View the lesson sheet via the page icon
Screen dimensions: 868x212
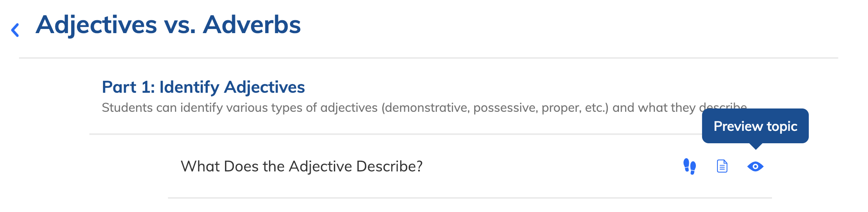click(x=722, y=166)
